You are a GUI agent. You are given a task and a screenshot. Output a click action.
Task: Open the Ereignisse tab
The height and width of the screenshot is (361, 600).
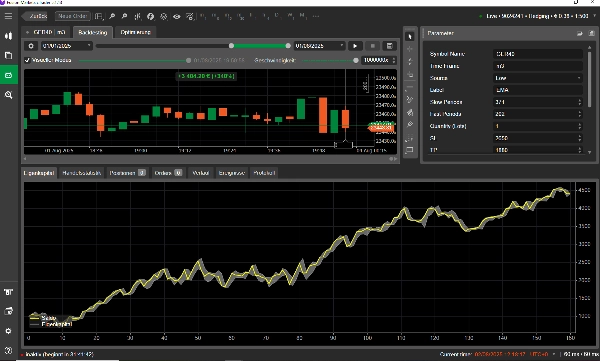click(x=232, y=173)
